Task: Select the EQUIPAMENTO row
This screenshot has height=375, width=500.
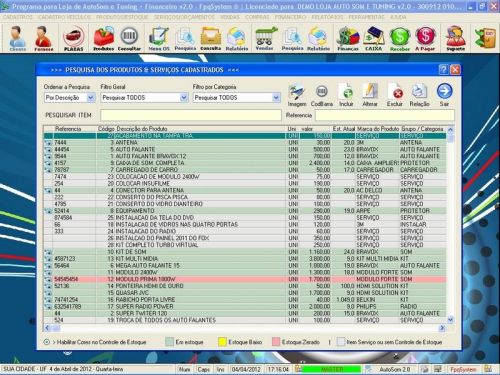Action: point(245,211)
